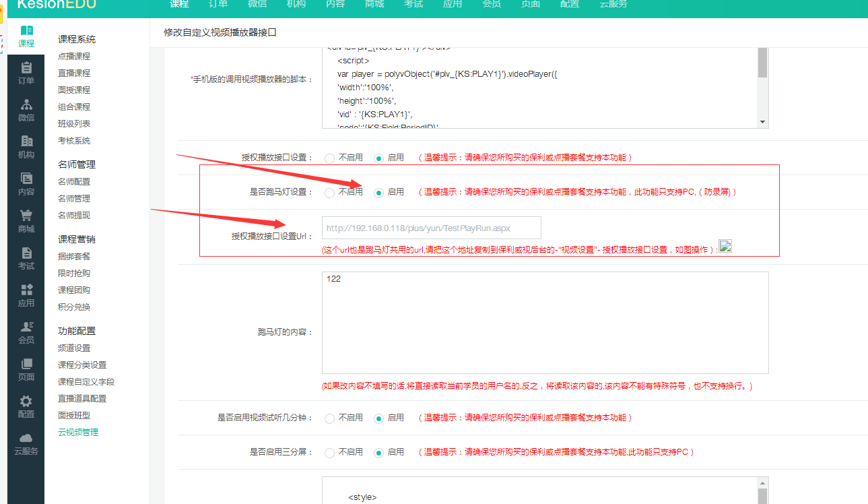
Task: Click the broken image icon after 如图操作
Action: (725, 246)
